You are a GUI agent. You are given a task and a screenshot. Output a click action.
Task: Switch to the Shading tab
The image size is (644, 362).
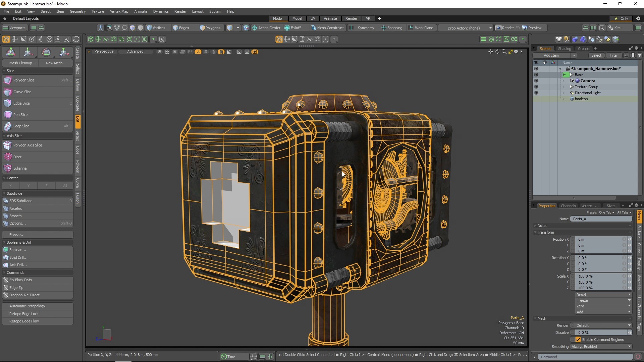(x=565, y=48)
